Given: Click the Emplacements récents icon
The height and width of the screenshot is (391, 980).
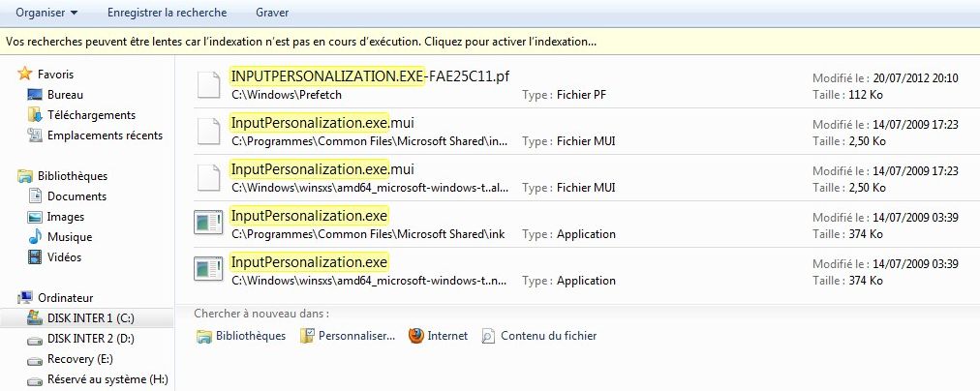Looking at the screenshot, I should click(35, 135).
